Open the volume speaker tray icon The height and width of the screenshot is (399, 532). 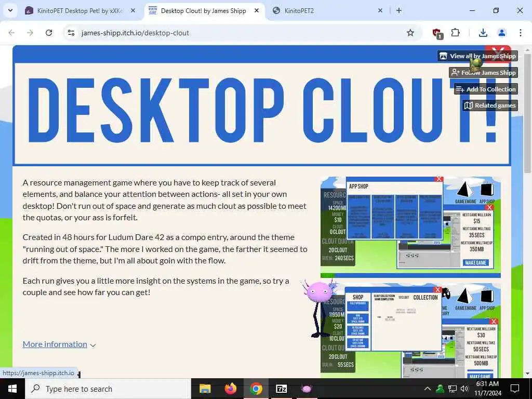coord(464,389)
